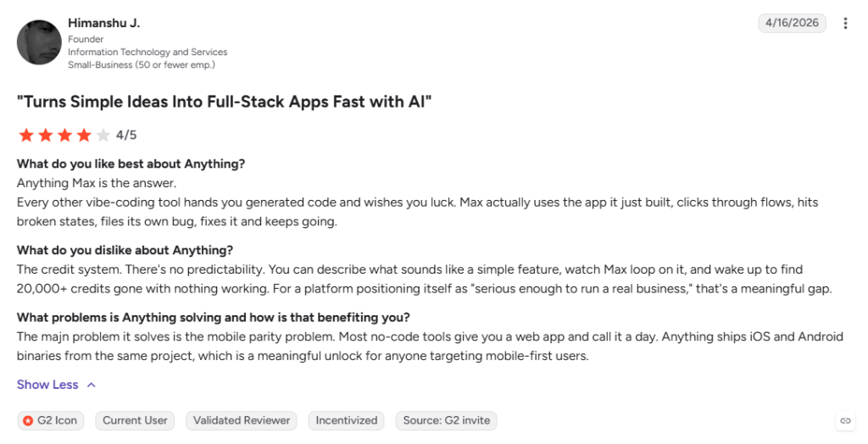
Task: Click the third orange rating star
Action: (64, 135)
